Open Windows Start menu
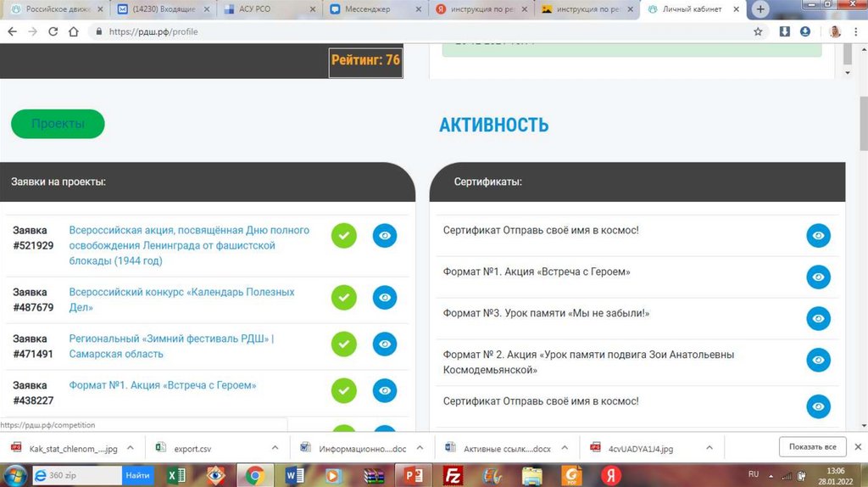This screenshot has width=868, height=487. pyautogui.click(x=14, y=475)
